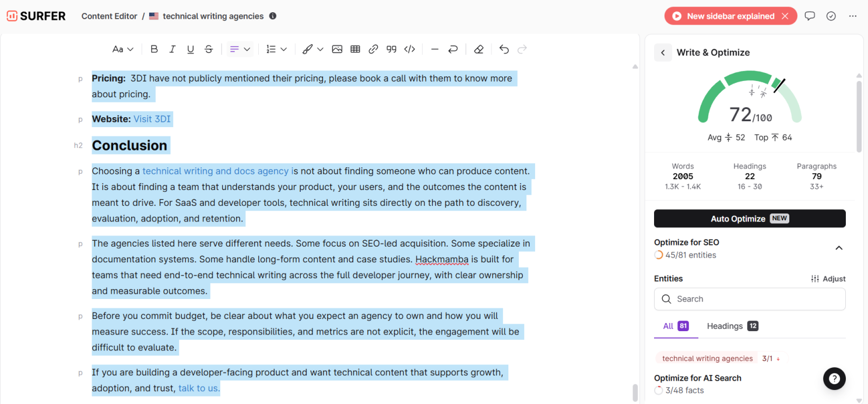Toggle bold formatting
This screenshot has width=868, height=404.
click(154, 50)
